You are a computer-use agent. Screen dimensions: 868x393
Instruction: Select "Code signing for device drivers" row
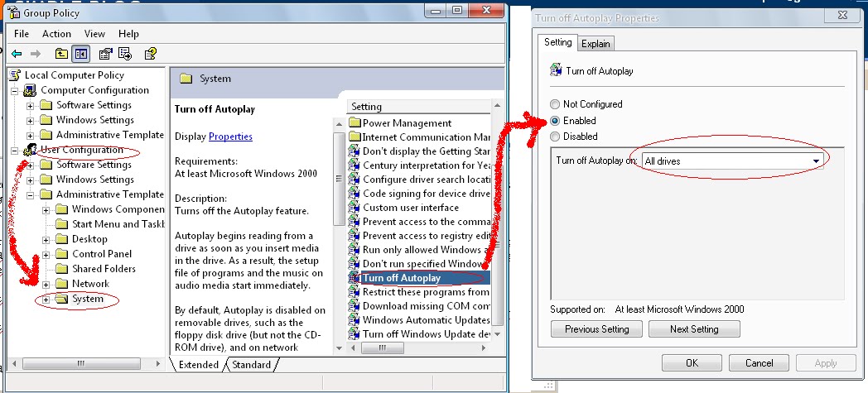pyautogui.click(x=419, y=194)
